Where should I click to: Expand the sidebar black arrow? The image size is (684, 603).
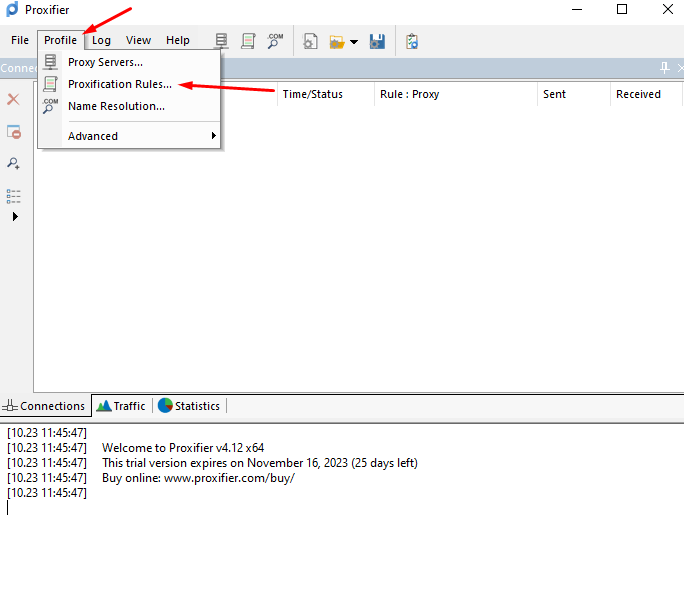[15, 216]
